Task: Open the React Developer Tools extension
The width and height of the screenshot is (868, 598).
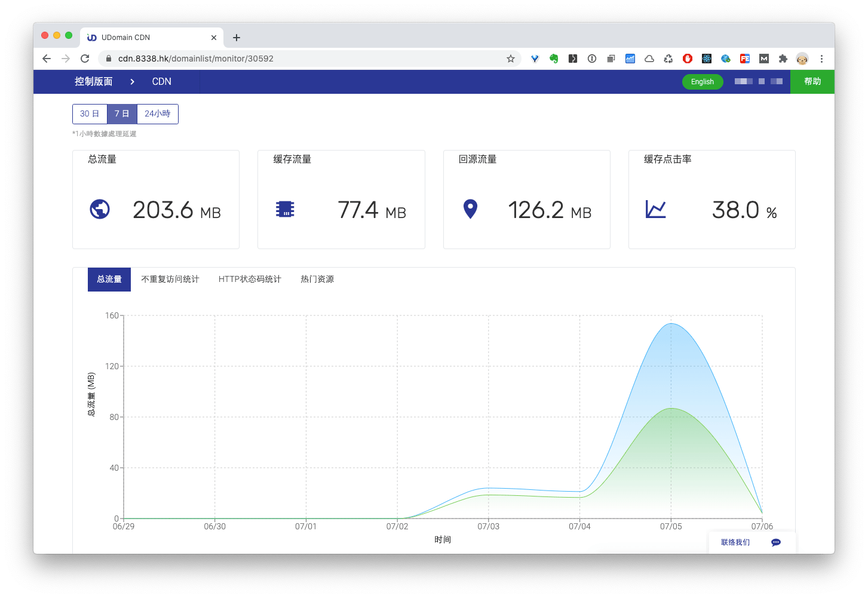Action: (x=707, y=59)
